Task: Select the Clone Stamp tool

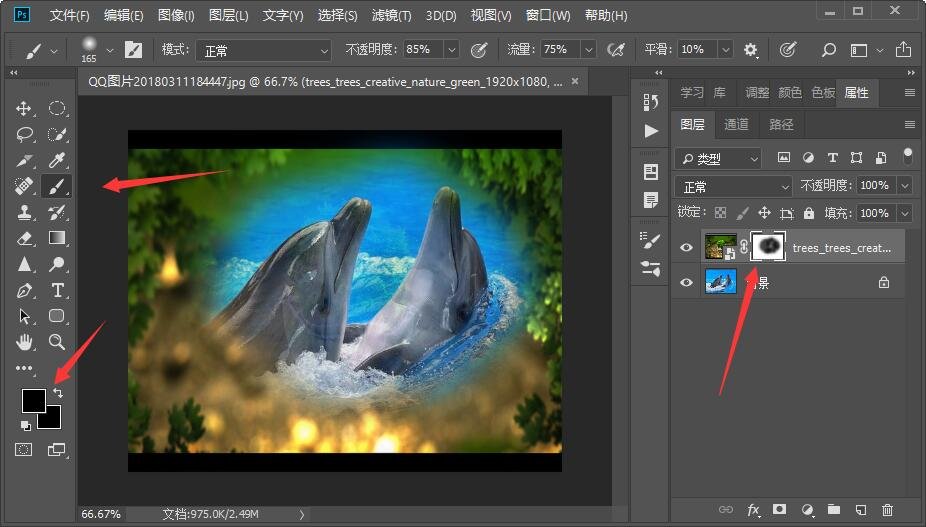Action: 24,213
